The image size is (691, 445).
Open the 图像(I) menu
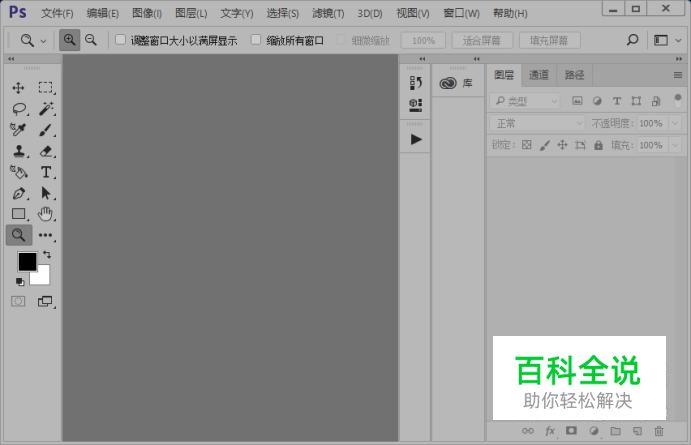(x=147, y=13)
